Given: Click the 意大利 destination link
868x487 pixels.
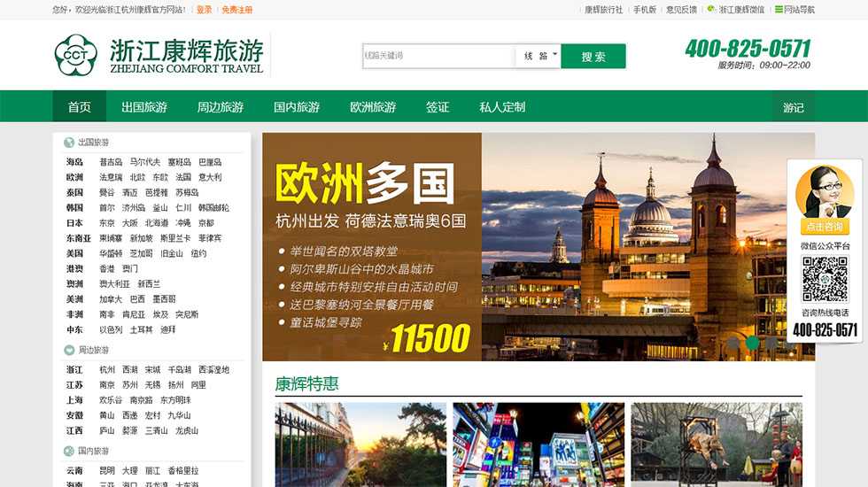Looking at the screenshot, I should point(210,177).
